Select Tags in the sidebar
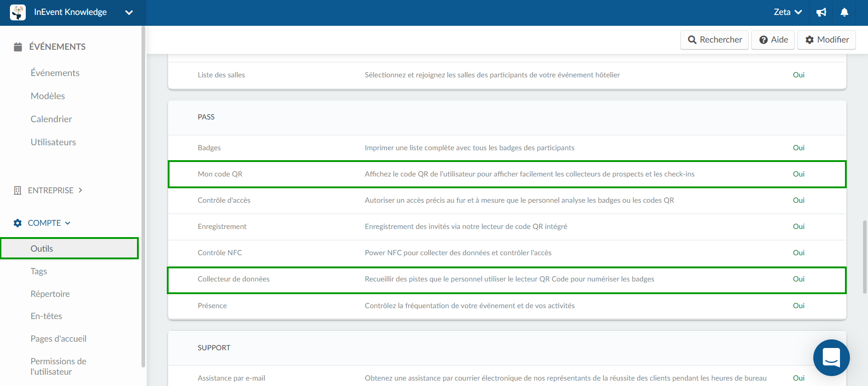 [x=39, y=271]
